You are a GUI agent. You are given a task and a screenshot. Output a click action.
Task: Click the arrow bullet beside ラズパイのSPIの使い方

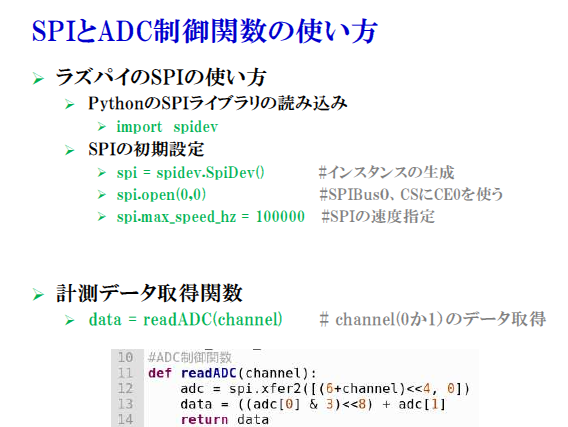(38, 78)
